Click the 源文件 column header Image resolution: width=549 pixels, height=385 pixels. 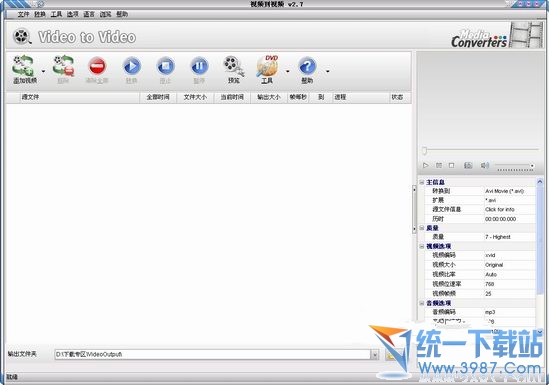tap(79, 97)
